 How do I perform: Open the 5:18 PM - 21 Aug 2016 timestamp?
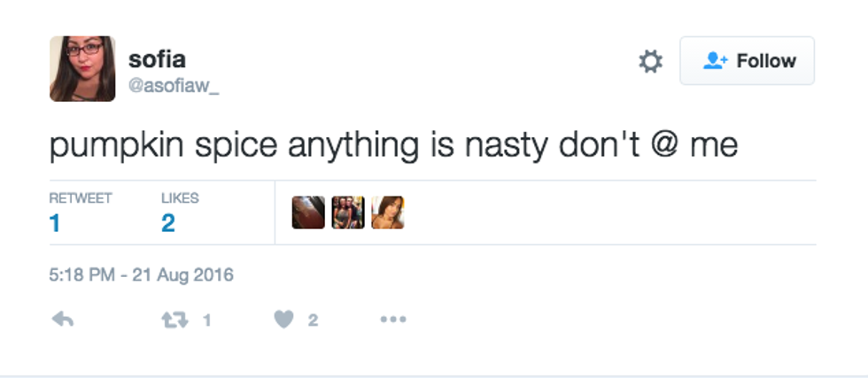(142, 274)
